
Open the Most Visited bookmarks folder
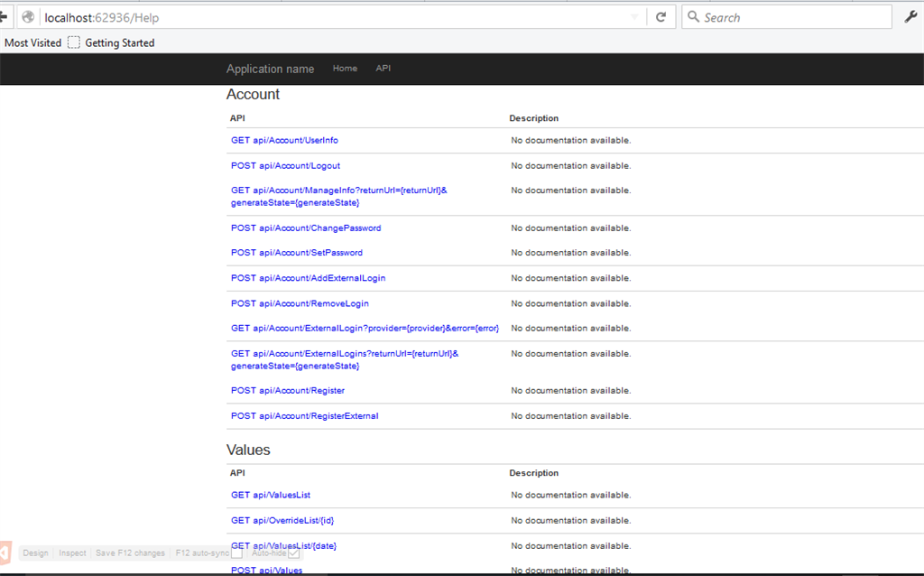(33, 42)
